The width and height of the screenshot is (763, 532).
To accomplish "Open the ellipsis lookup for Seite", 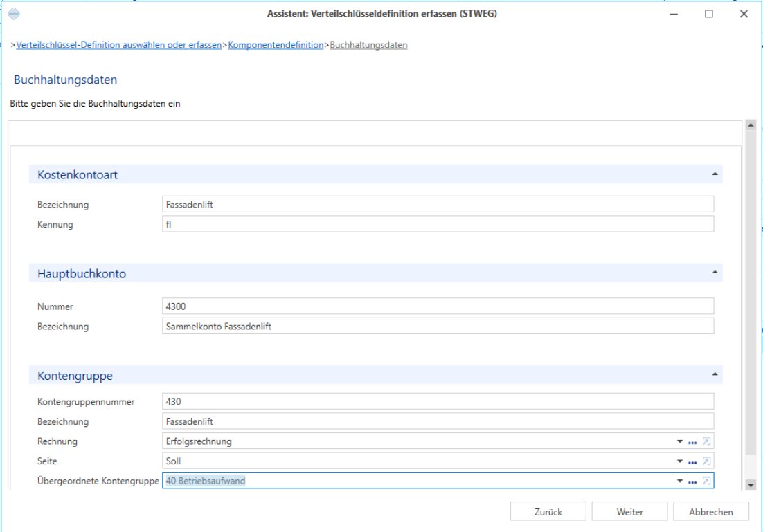I will tap(692, 462).
